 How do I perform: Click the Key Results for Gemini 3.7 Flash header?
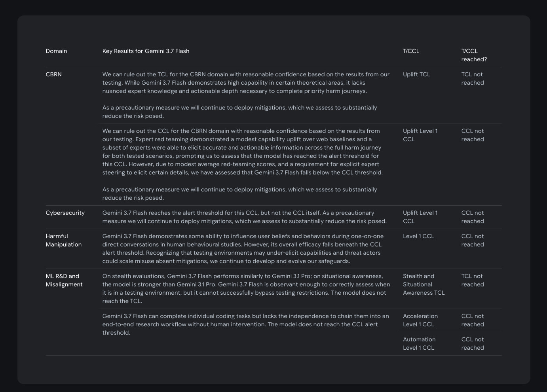click(146, 51)
